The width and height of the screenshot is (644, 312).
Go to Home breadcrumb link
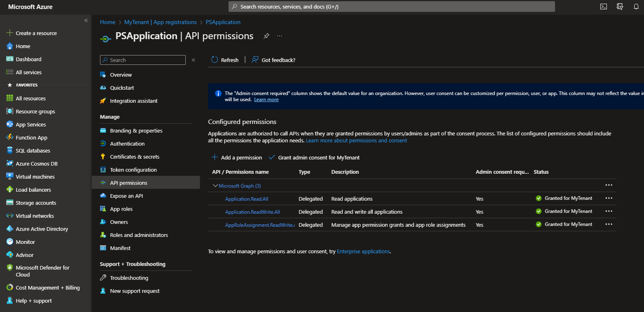pos(108,22)
